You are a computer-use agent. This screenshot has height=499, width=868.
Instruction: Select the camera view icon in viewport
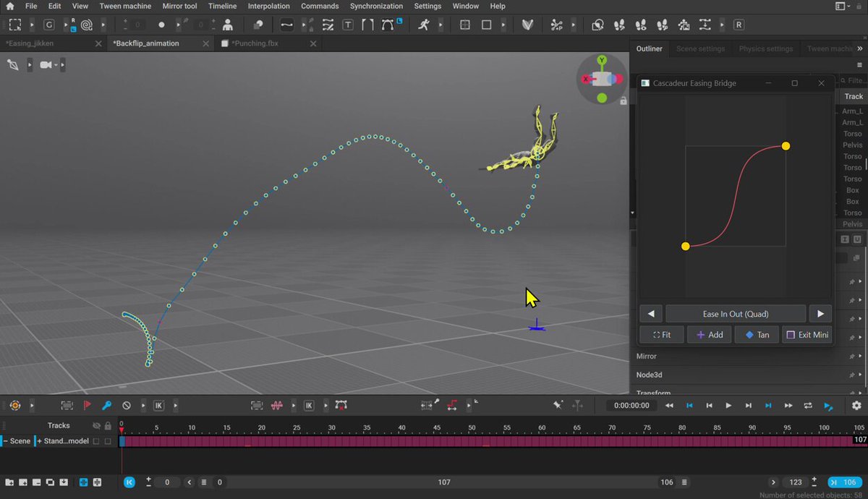point(47,65)
